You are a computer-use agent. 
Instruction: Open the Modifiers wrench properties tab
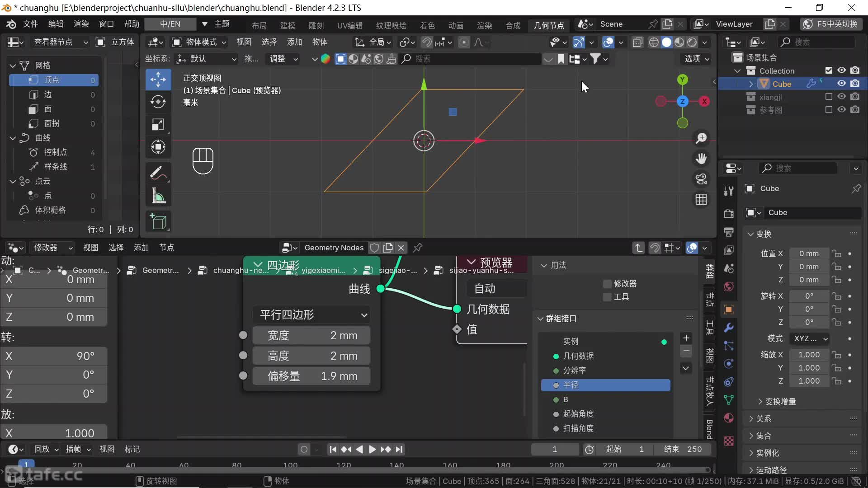[x=728, y=328]
